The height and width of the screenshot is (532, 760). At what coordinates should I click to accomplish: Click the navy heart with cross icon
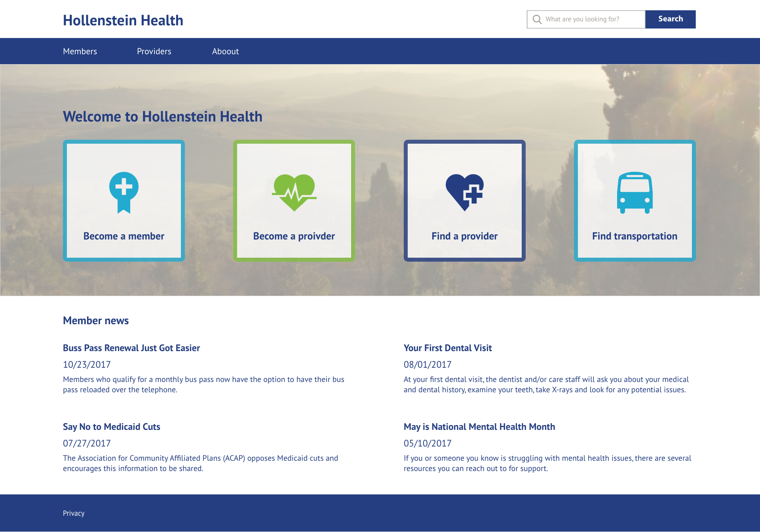click(464, 192)
